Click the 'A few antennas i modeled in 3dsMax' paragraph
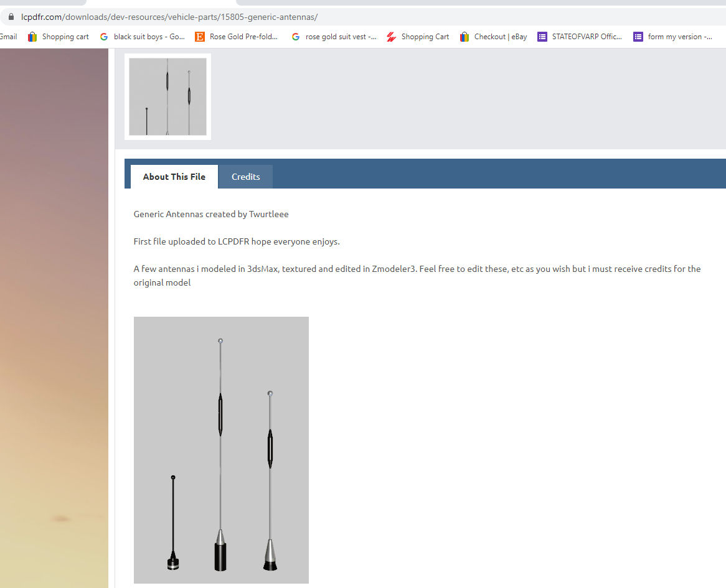Image resolution: width=726 pixels, height=588 pixels. [x=417, y=276]
